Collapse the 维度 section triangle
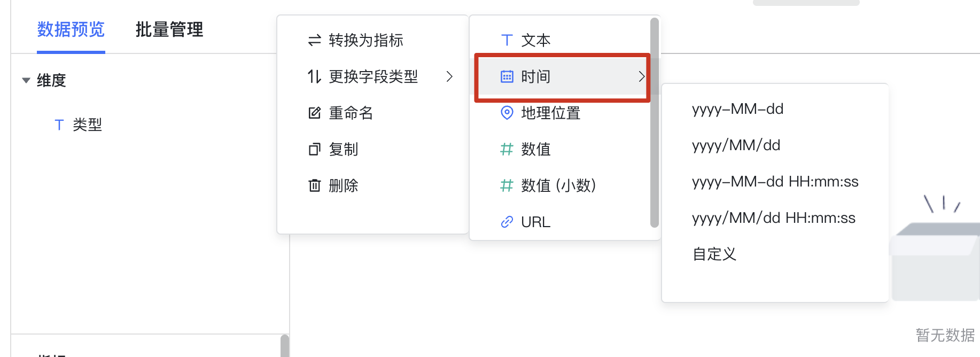The image size is (980, 357). pos(26,81)
